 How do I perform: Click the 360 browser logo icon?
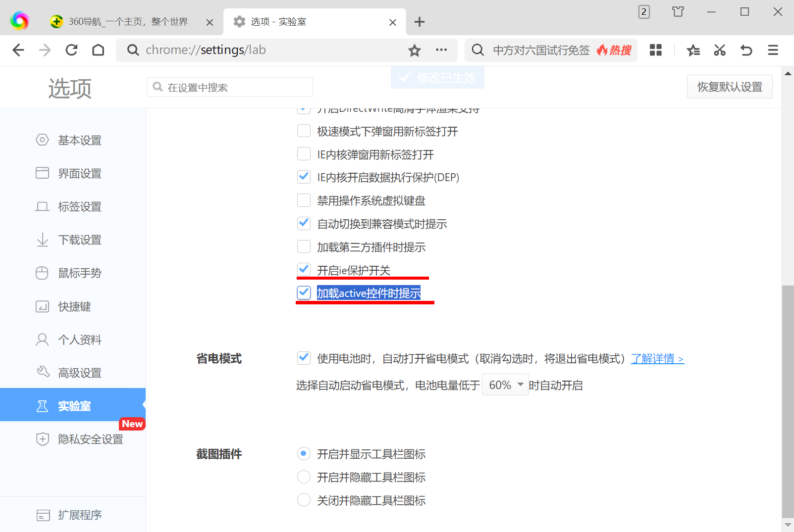coord(19,21)
